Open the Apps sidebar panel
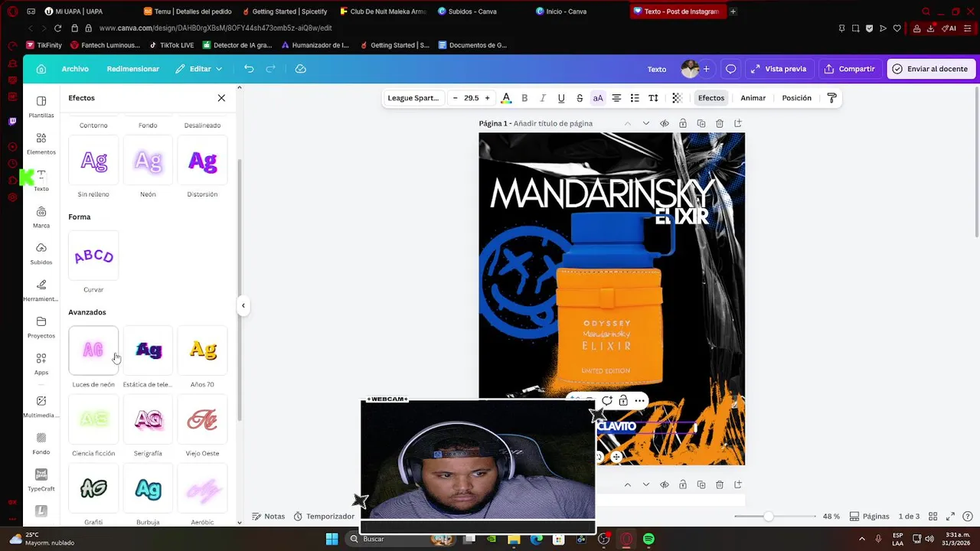 pos(41,364)
